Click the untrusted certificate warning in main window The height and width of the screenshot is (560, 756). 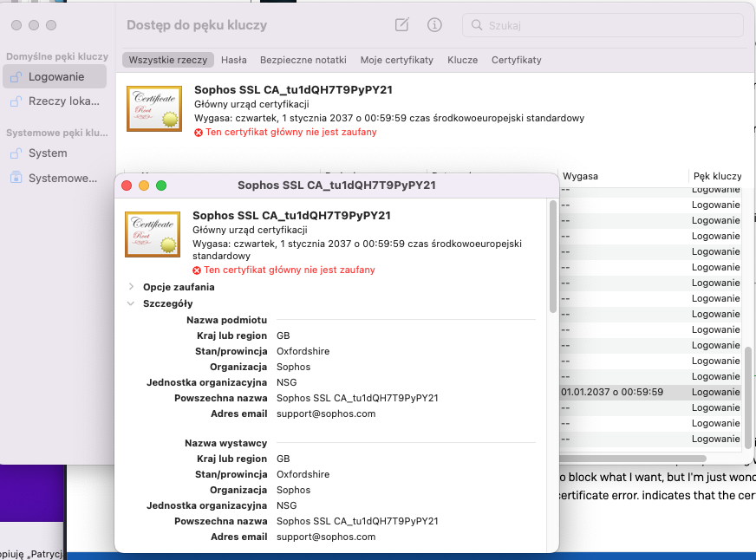pos(291,132)
